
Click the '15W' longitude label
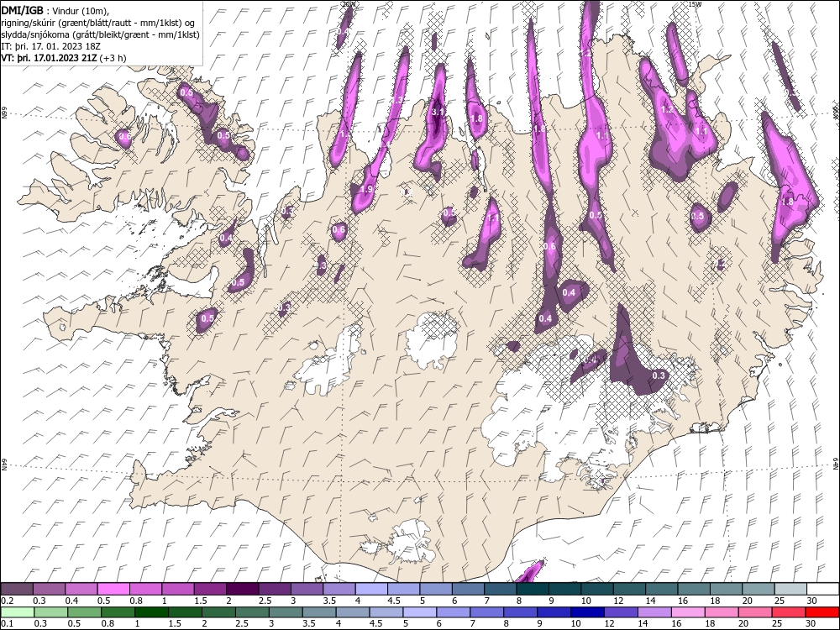pyautogui.click(x=695, y=3)
